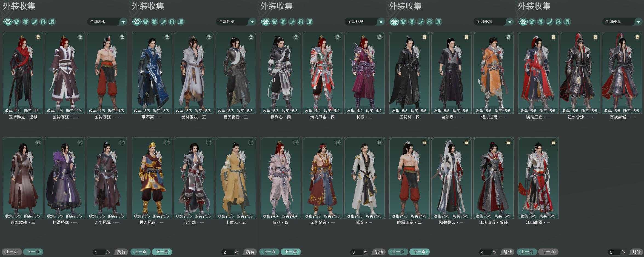This screenshot has width=644, height=257.
Task: Click crossed-out trash icon on 独钓寒江·二 card
Action: (80, 37)
